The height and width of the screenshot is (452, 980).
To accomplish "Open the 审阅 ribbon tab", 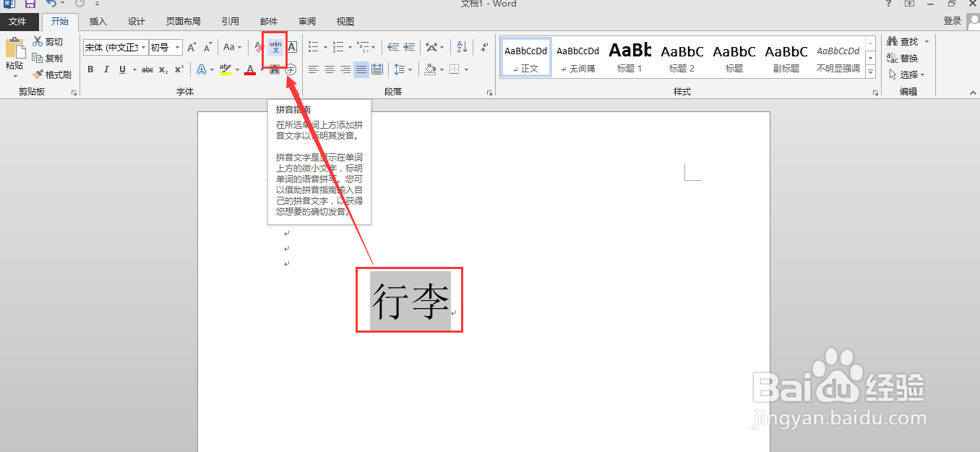I will (306, 21).
